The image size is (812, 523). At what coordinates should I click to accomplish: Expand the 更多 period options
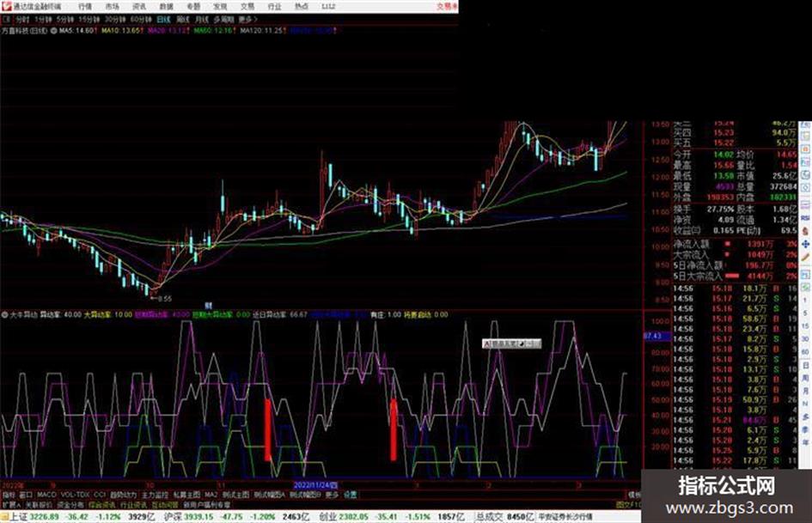point(247,19)
